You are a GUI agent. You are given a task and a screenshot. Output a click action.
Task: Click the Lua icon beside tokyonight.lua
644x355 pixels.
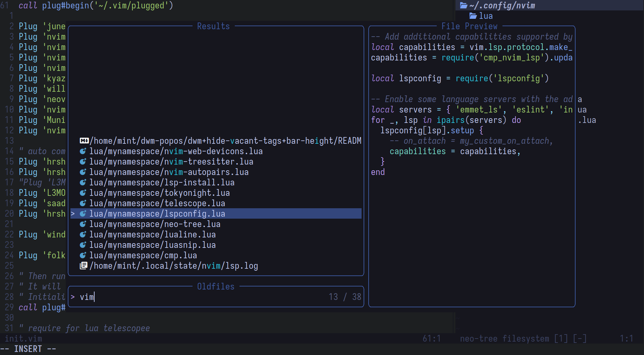point(83,193)
